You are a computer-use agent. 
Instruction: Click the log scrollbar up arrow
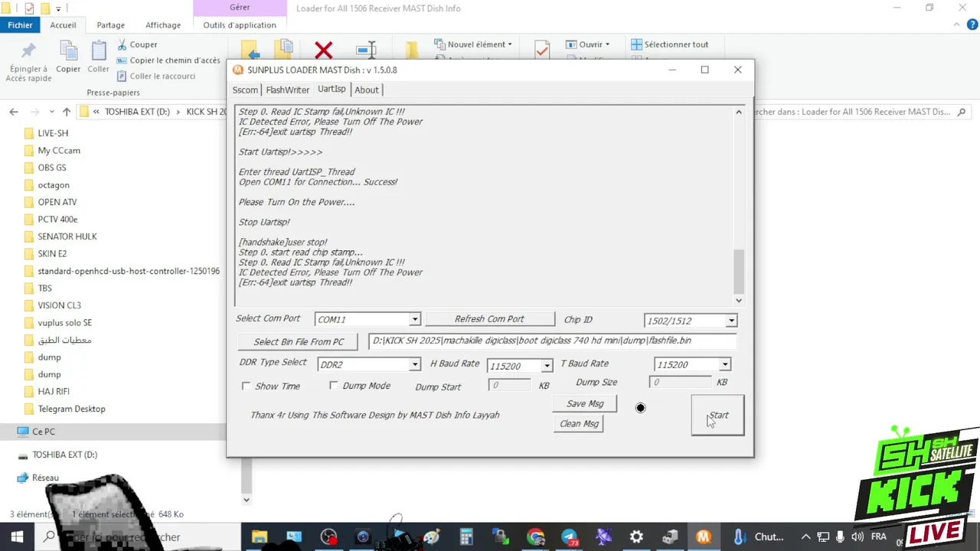(739, 112)
